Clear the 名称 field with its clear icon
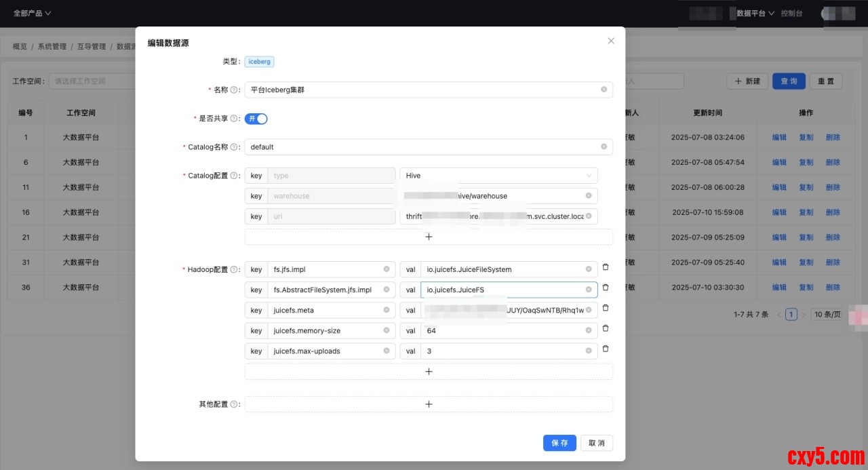Viewport: 868px width, 470px height. point(604,90)
